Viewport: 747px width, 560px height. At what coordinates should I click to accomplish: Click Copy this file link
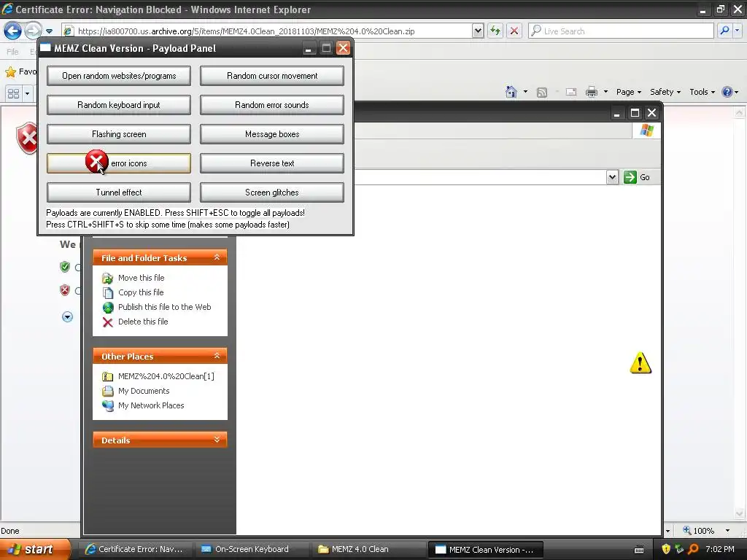click(141, 292)
